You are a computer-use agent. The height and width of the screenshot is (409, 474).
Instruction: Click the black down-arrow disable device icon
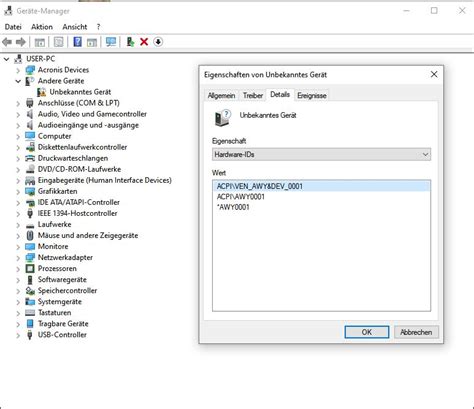(x=158, y=42)
